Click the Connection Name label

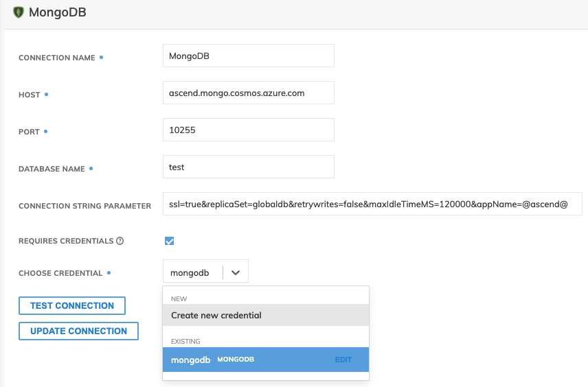tap(56, 58)
